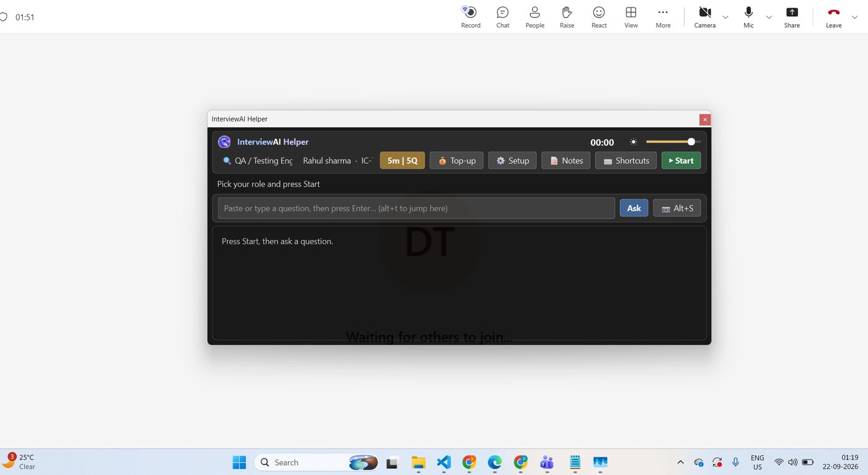This screenshot has width=868, height=475.
Task: Change the meeting View layout
Action: 631,17
